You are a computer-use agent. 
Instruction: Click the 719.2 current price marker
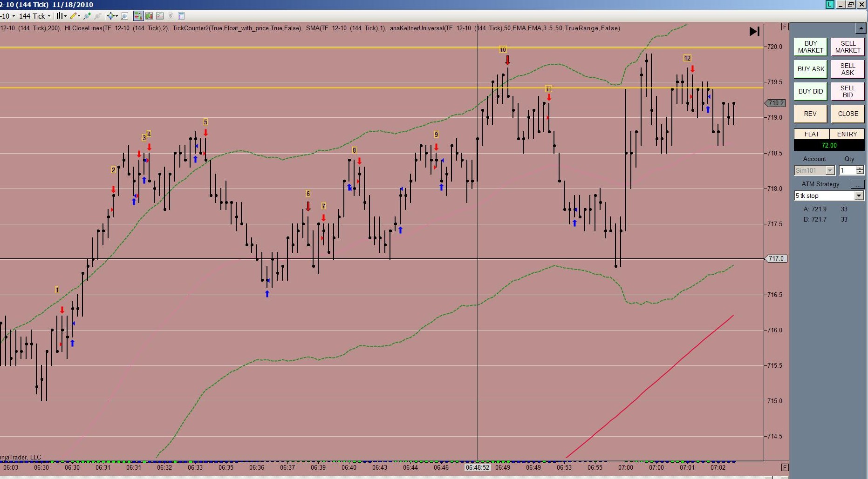pyautogui.click(x=776, y=103)
